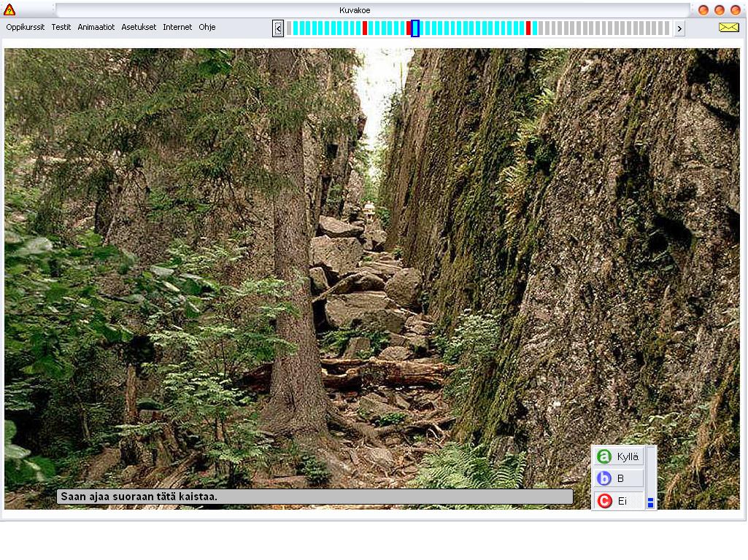748x560 pixels.
Task: Open the Asetukset settings menu
Action: click(139, 28)
